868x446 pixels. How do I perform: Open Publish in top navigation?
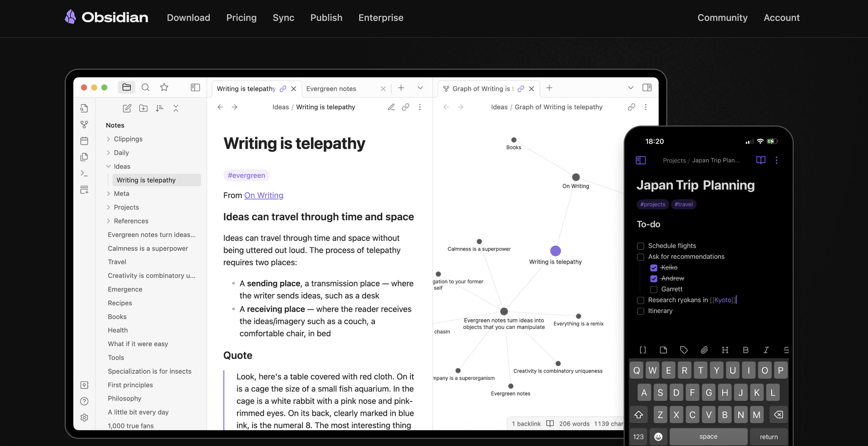[326, 18]
